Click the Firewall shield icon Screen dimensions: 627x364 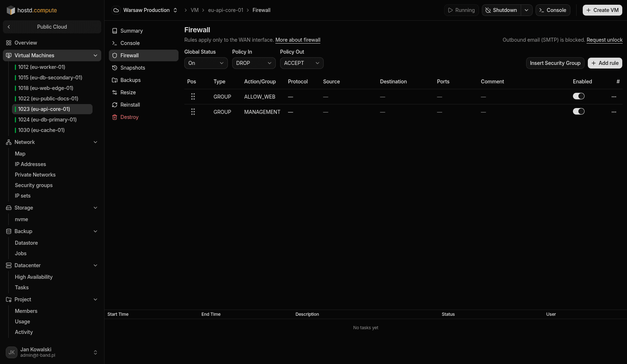click(x=115, y=55)
